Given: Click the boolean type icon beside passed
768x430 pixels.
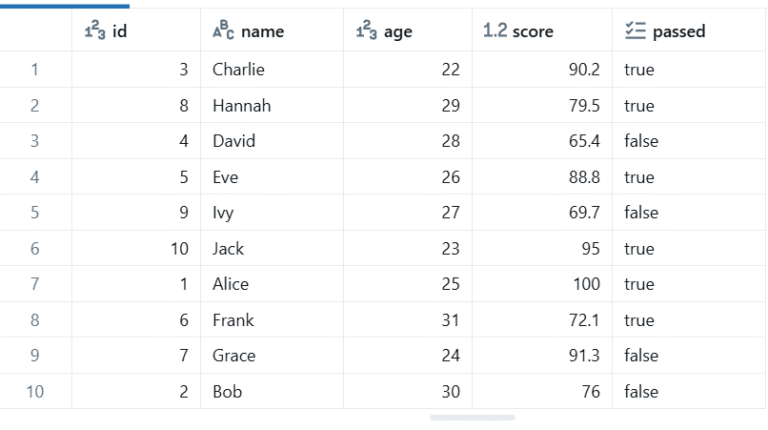Looking at the screenshot, I should click(x=633, y=31).
